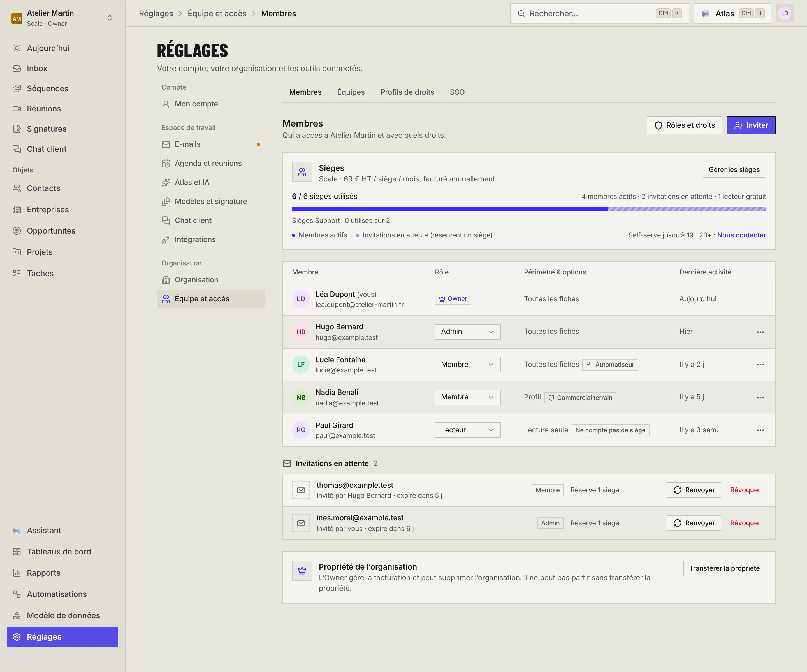
Task: Click the Inviter button
Action: [751, 125]
